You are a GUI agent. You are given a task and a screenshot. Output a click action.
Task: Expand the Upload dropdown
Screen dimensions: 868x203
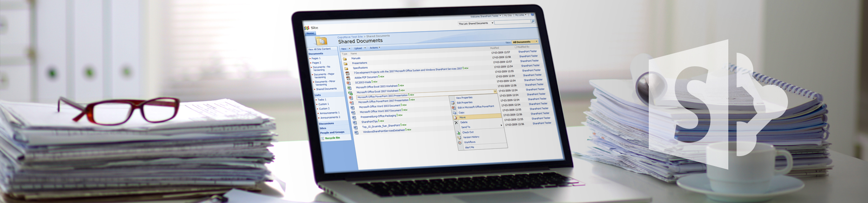(360, 48)
